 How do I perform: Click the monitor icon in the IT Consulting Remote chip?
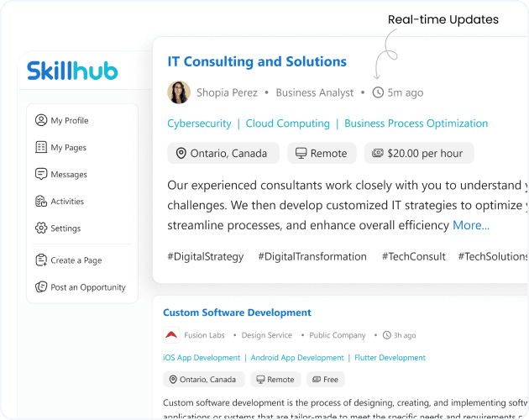click(301, 153)
